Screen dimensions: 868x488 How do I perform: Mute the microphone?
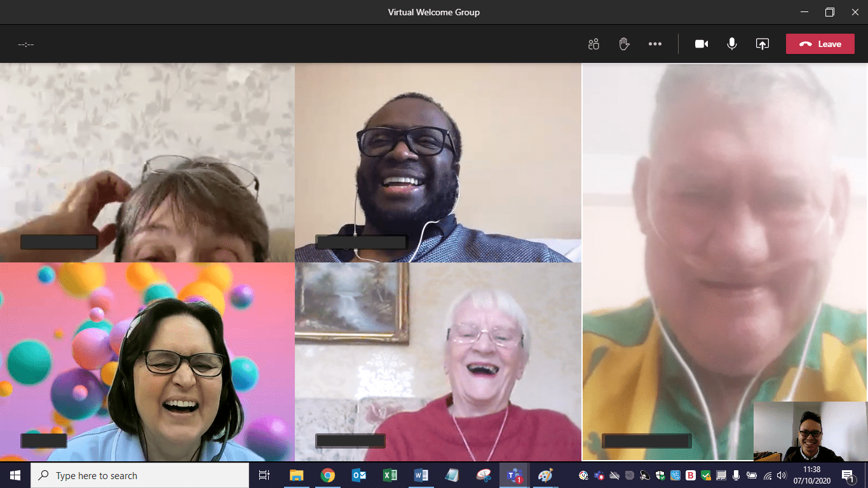[x=732, y=44]
